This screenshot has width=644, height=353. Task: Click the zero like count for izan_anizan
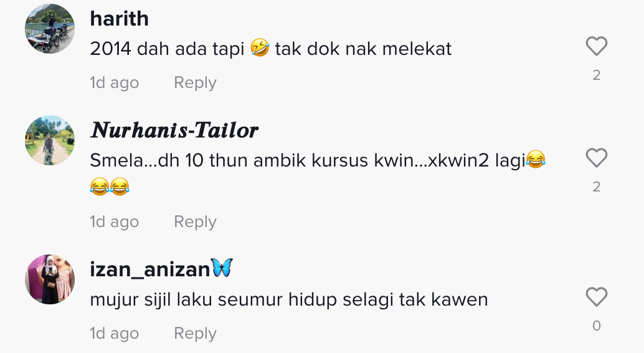point(597,326)
